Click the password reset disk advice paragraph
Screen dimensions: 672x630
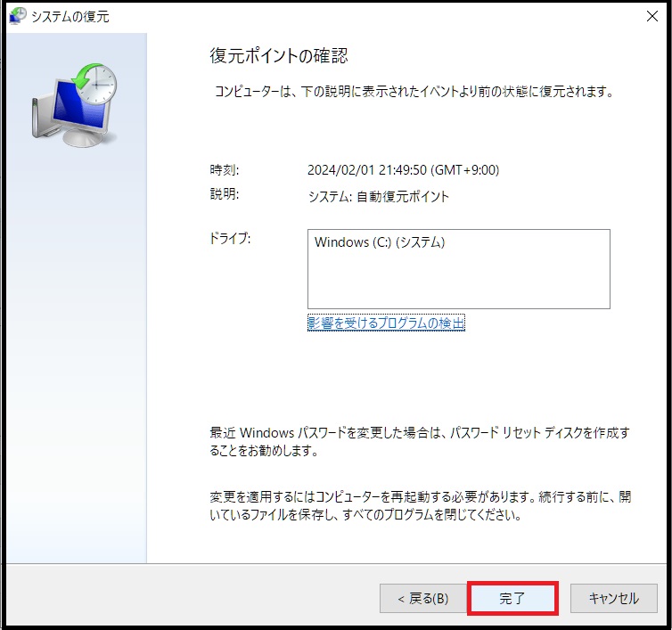point(420,441)
